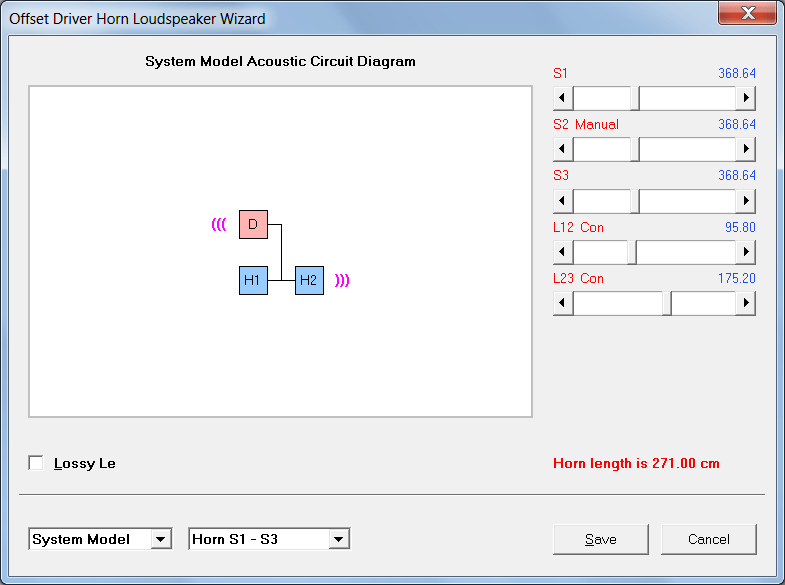Click the S2 Manual label
Viewport: 785px width, 585px height.
point(586,125)
